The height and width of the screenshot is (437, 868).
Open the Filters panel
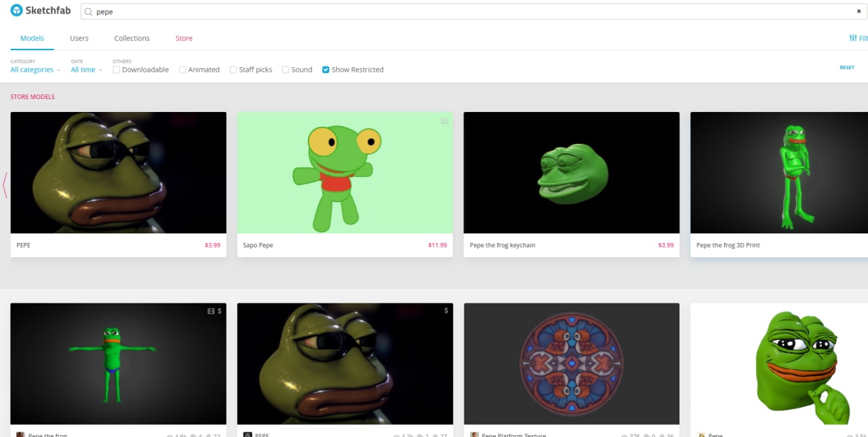click(x=859, y=38)
